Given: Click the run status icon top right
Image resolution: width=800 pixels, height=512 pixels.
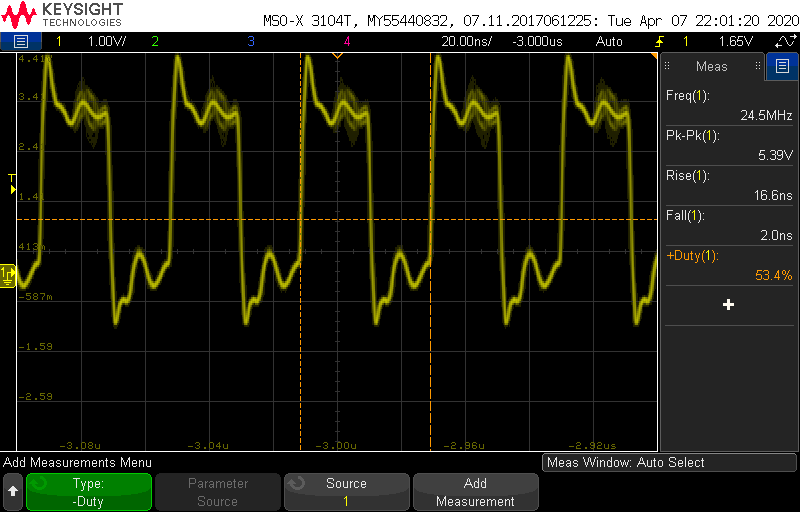Looking at the screenshot, I should [785, 41].
